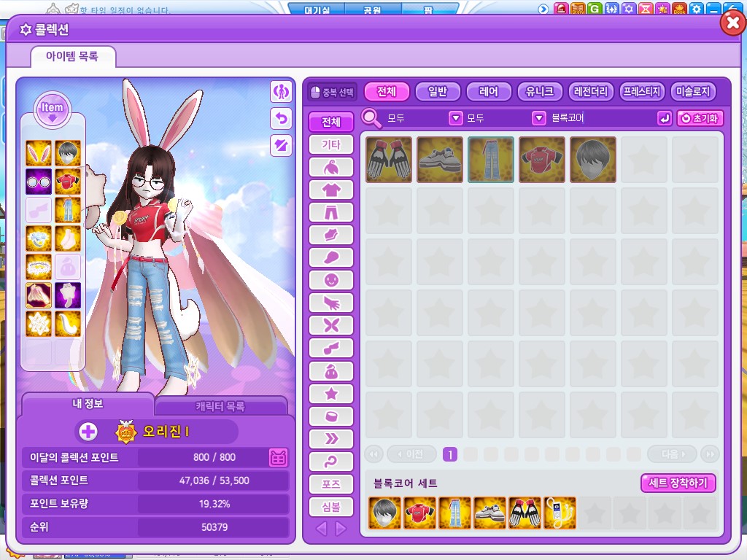Click the blue arrow expand icon in top bar
Image resolution: width=747 pixels, height=560 pixels.
543,9
